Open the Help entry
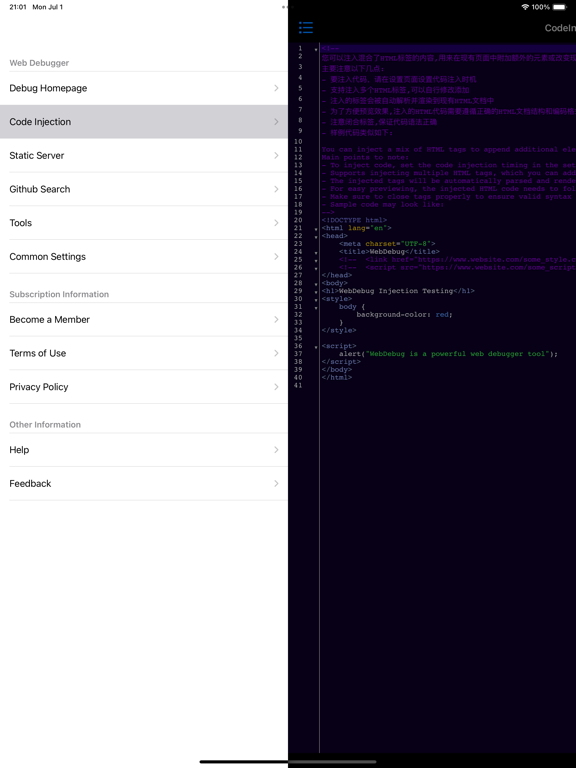 pos(144,450)
